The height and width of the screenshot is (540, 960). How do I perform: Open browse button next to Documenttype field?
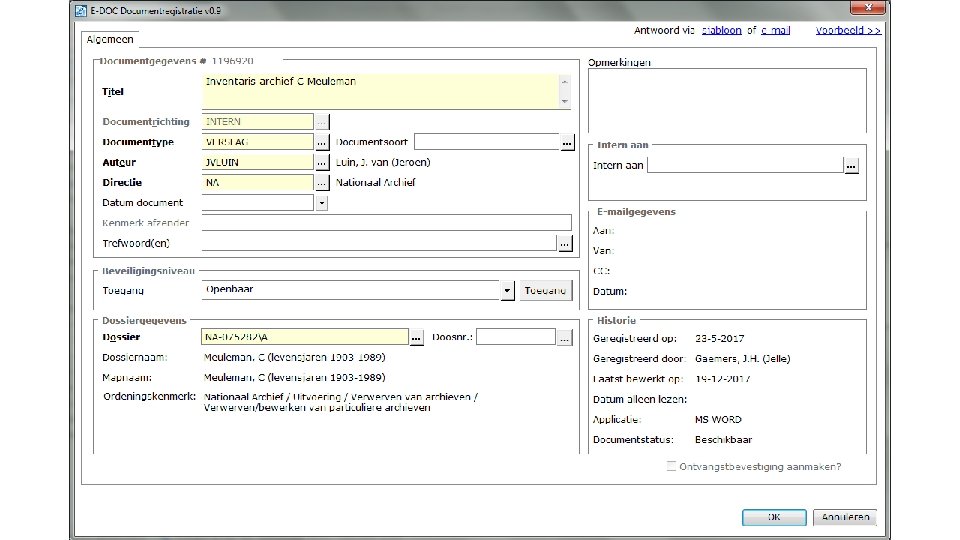321,142
